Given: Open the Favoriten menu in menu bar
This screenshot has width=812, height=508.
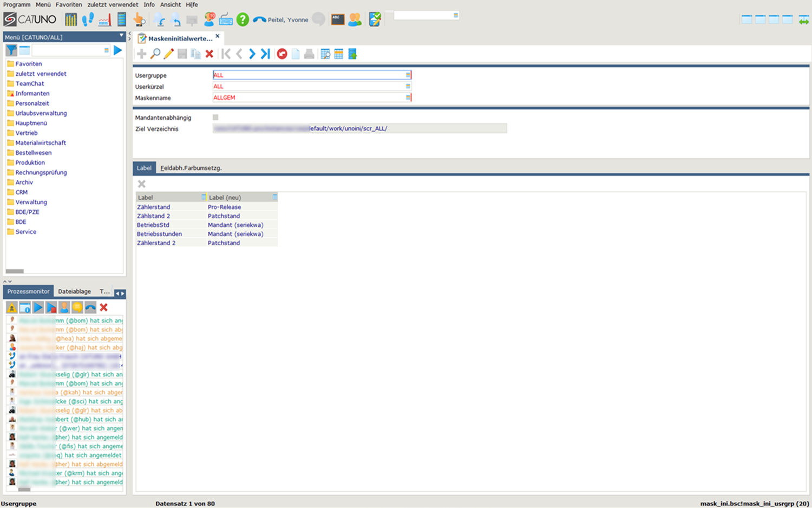Looking at the screenshot, I should pyautogui.click(x=69, y=4).
